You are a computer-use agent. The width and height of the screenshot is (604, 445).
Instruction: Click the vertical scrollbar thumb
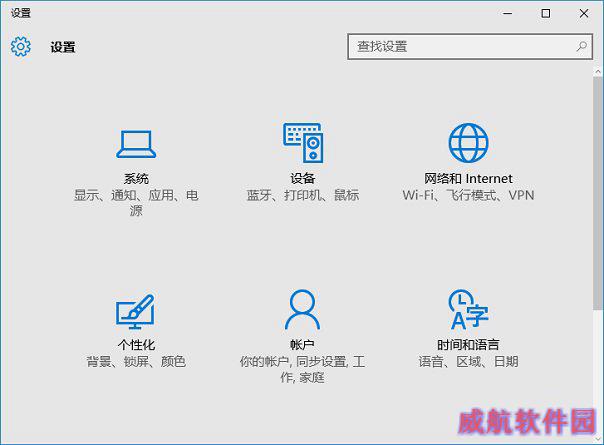pyautogui.click(x=598, y=193)
